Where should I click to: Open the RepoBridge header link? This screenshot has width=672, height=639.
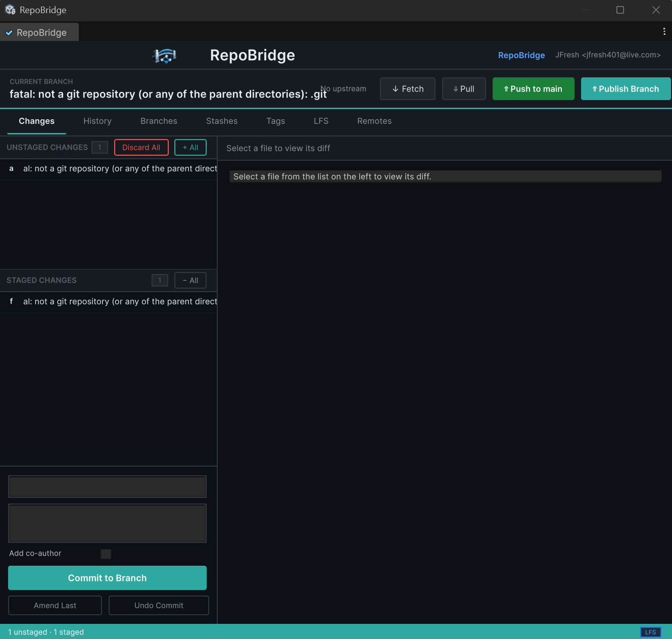click(521, 55)
